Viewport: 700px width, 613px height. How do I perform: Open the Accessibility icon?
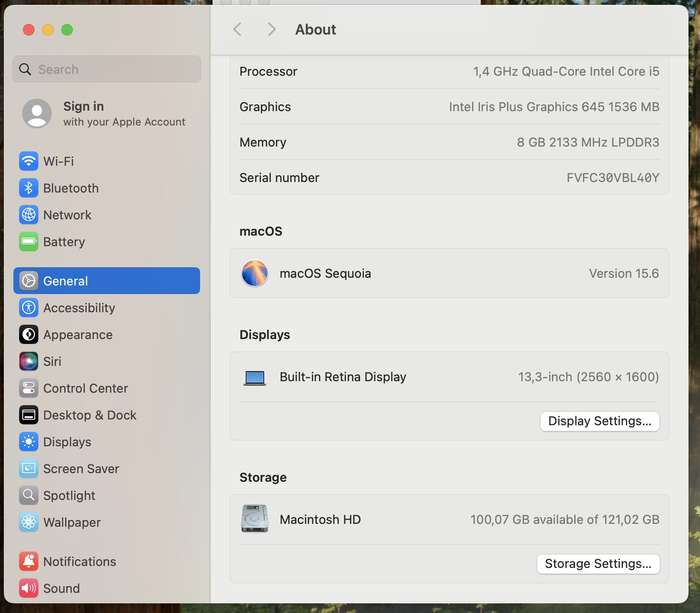coord(29,308)
